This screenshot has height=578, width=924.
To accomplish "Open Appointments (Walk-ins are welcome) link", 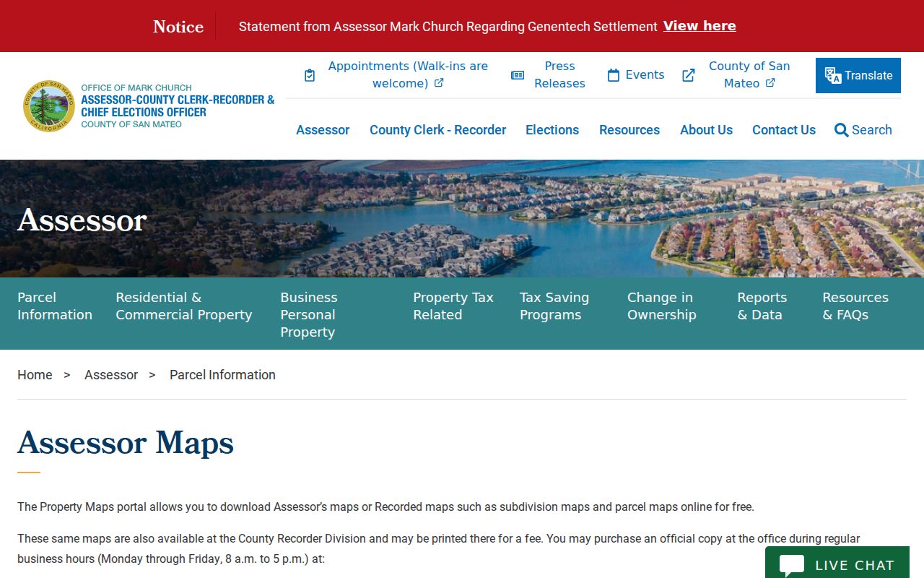I will (408, 74).
